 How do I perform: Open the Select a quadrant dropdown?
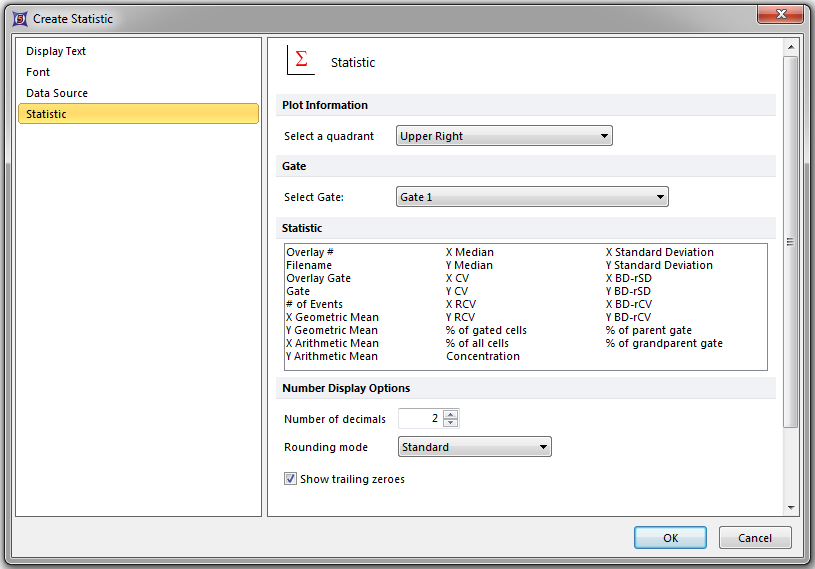click(504, 136)
